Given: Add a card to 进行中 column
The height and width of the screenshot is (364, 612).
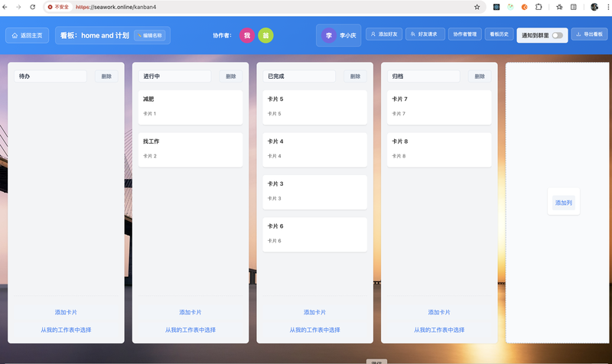Looking at the screenshot, I should tap(190, 312).
